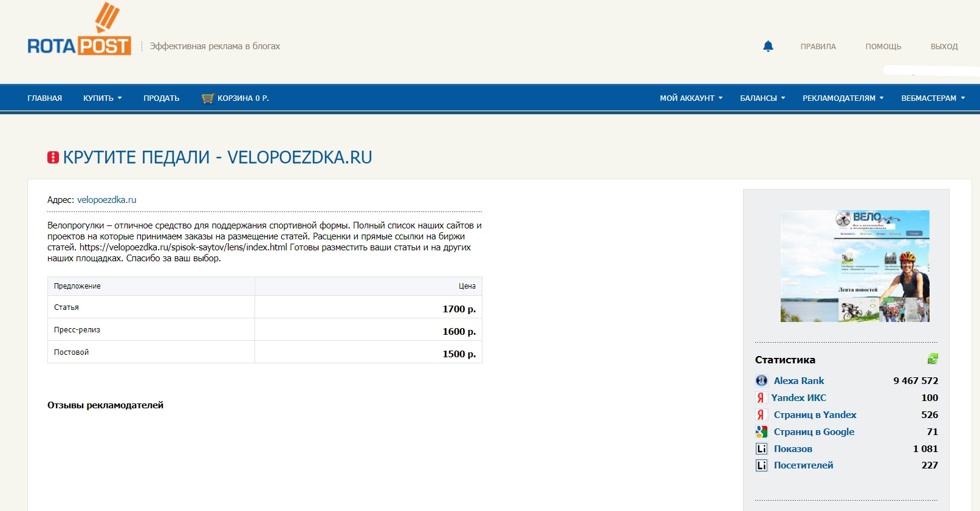This screenshot has width=980, height=511.
Task: Open the Правила page
Action: [818, 47]
